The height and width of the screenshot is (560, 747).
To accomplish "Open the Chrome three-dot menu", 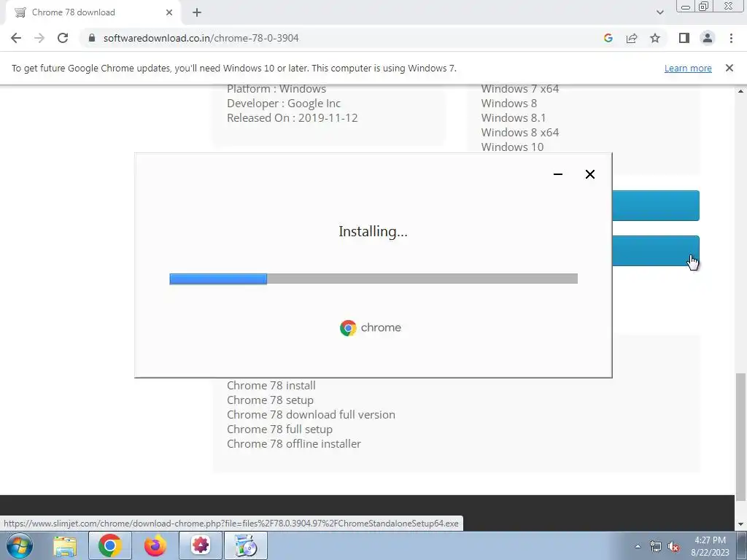I will point(731,38).
